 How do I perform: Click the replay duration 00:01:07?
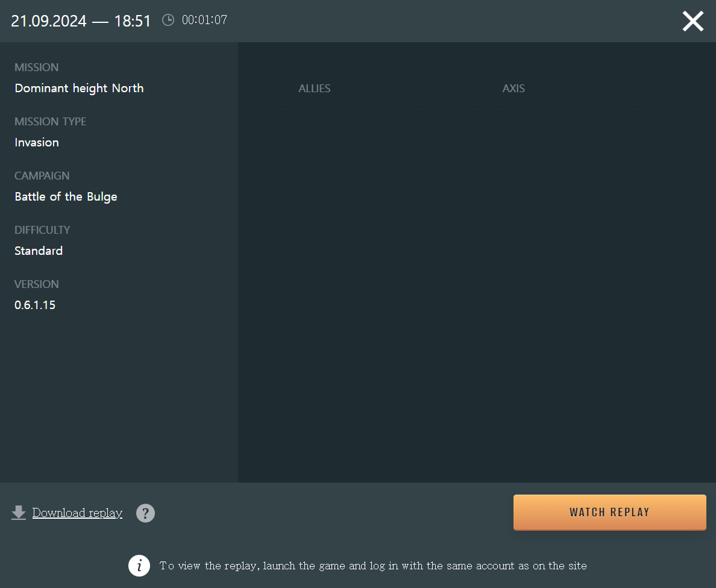(204, 20)
